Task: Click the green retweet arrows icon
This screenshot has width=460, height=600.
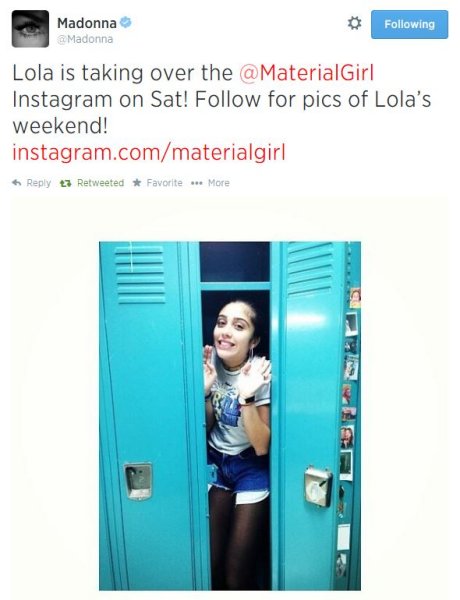Action: 65,183
